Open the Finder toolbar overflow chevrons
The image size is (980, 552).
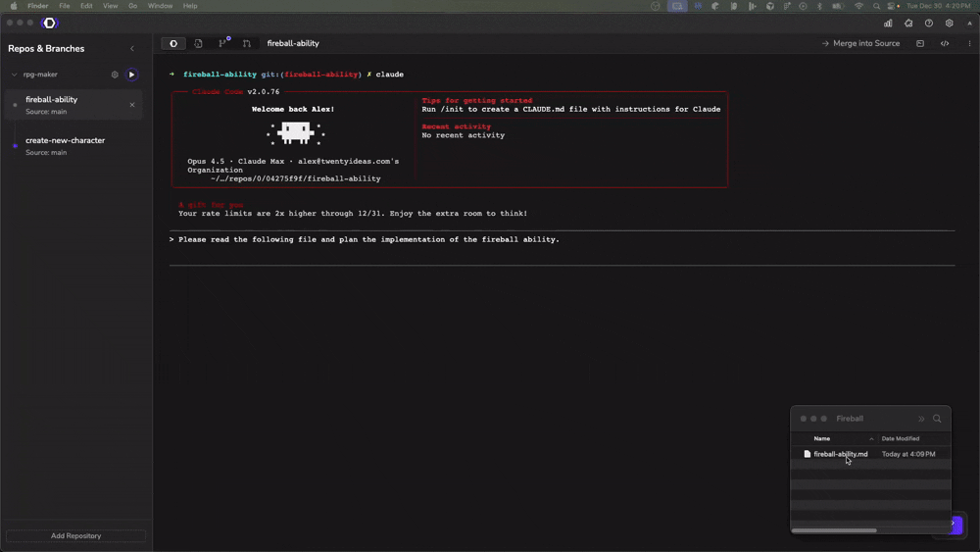[920, 419]
